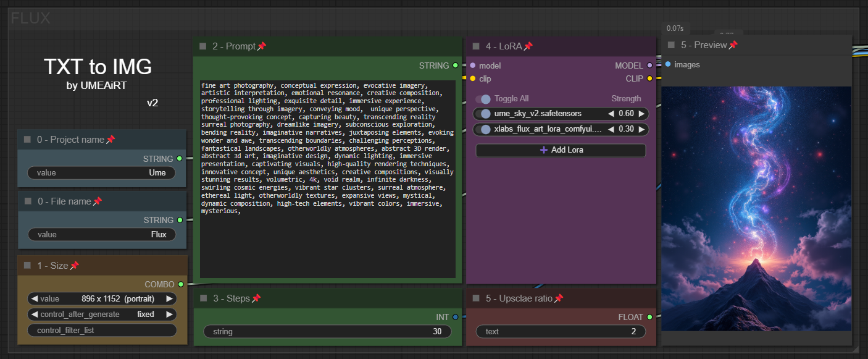Increase ume_sky_v2 strength with the right arrow
Screen dimensions: 868x359
point(641,114)
